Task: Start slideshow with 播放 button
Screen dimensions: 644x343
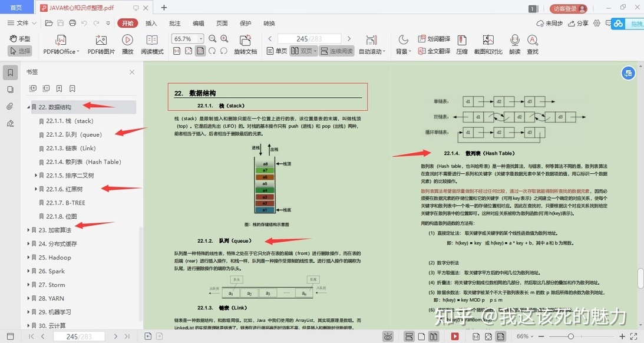Action: pyautogui.click(x=127, y=45)
